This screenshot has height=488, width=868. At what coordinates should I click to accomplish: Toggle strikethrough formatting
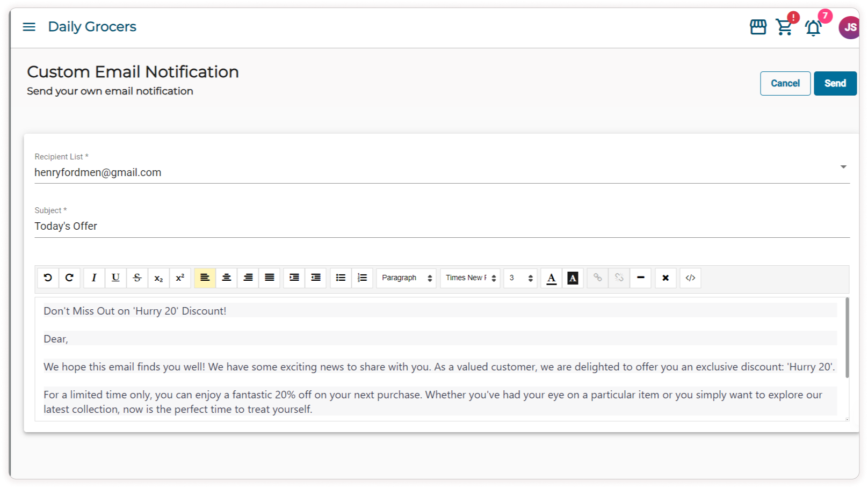click(x=137, y=278)
